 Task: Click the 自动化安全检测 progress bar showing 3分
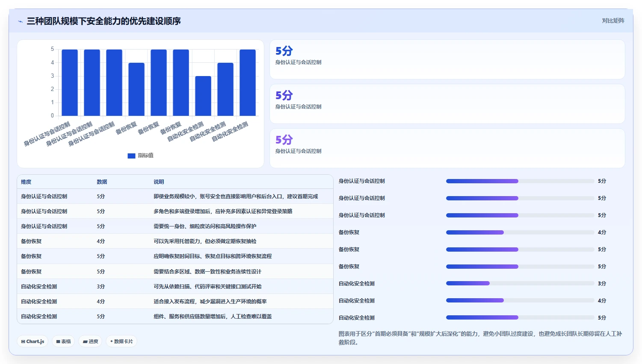click(520, 284)
